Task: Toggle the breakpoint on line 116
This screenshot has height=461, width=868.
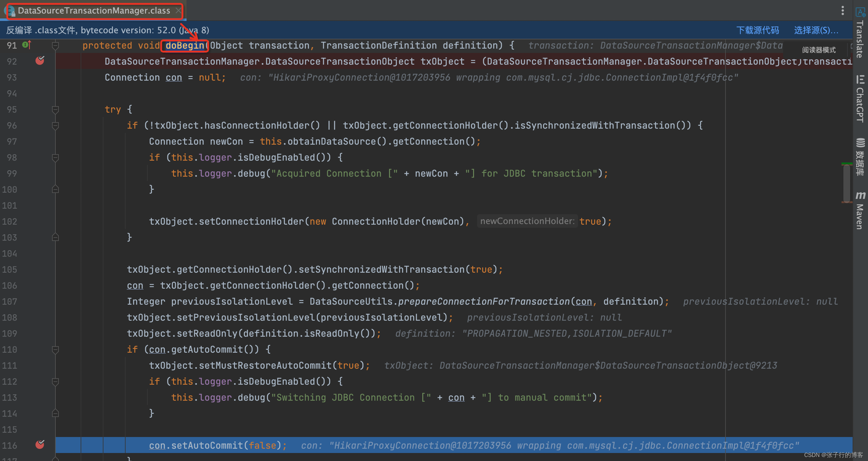Action: (40, 445)
